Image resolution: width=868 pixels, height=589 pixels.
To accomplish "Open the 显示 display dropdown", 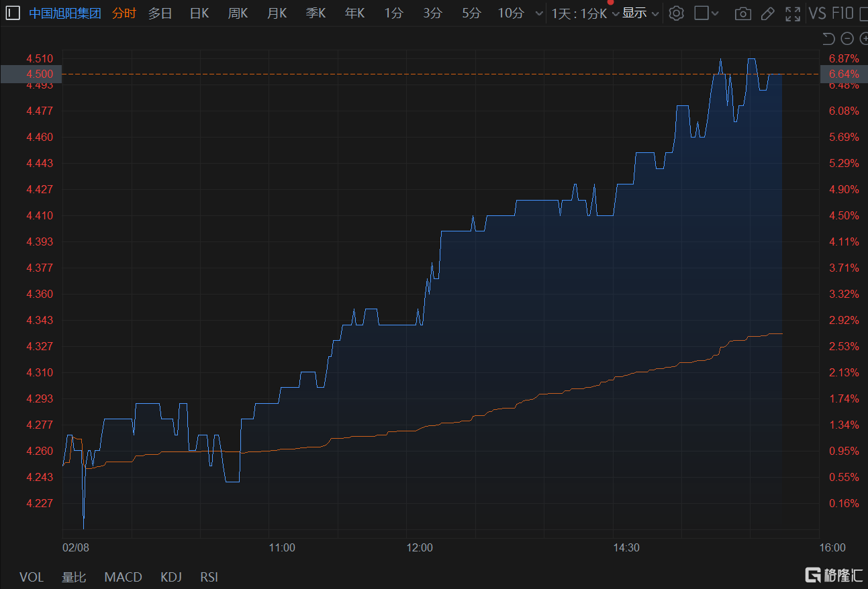I will (x=640, y=13).
